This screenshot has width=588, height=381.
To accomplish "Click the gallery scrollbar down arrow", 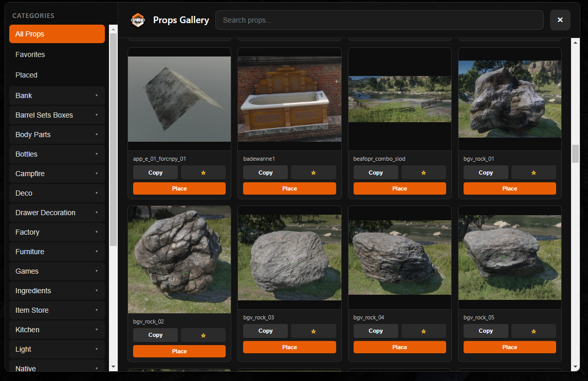I will click(575, 367).
